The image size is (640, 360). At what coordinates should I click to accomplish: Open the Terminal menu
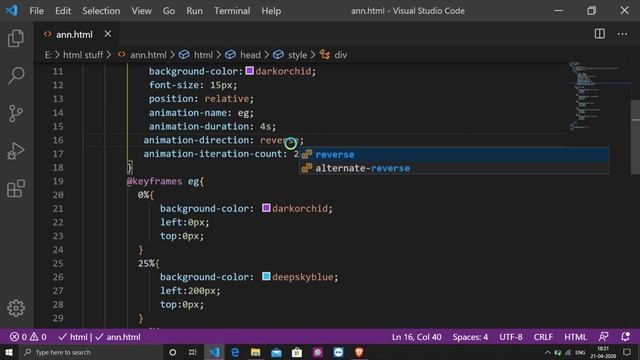pyautogui.click(x=232, y=11)
